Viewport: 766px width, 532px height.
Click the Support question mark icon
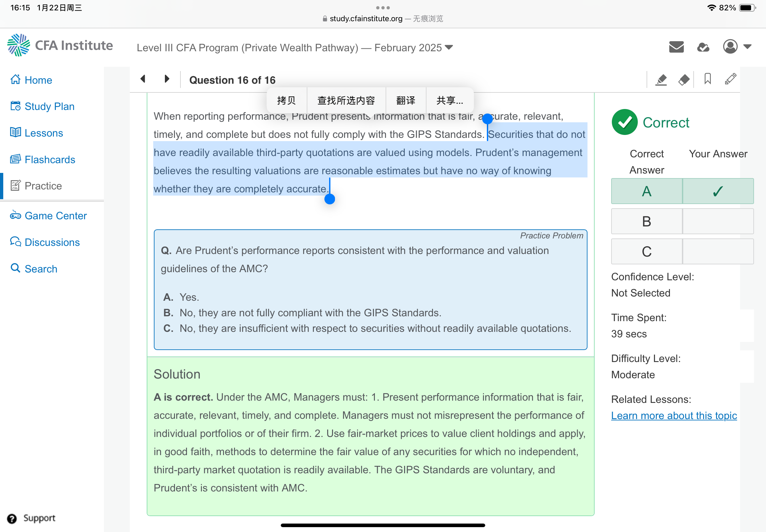[x=12, y=519]
